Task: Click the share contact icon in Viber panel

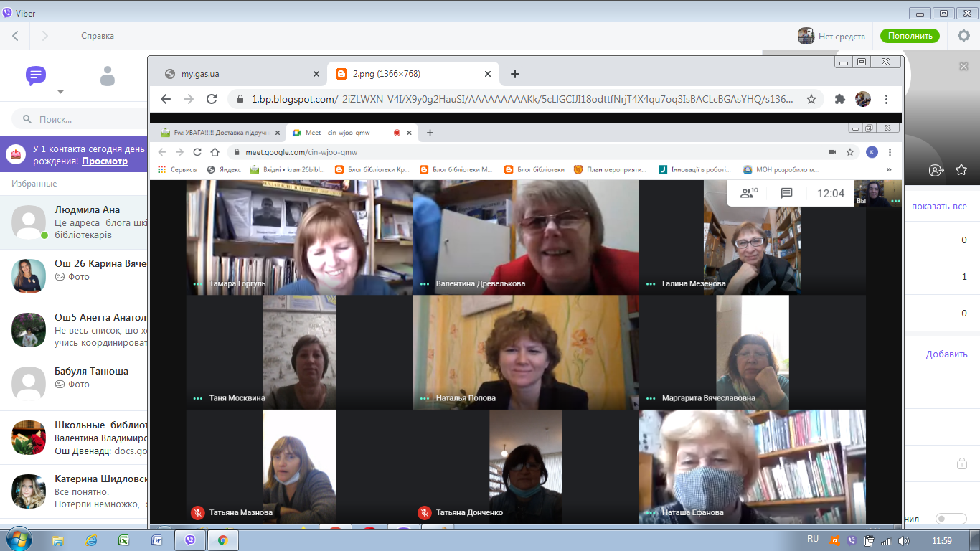Action: click(x=936, y=170)
